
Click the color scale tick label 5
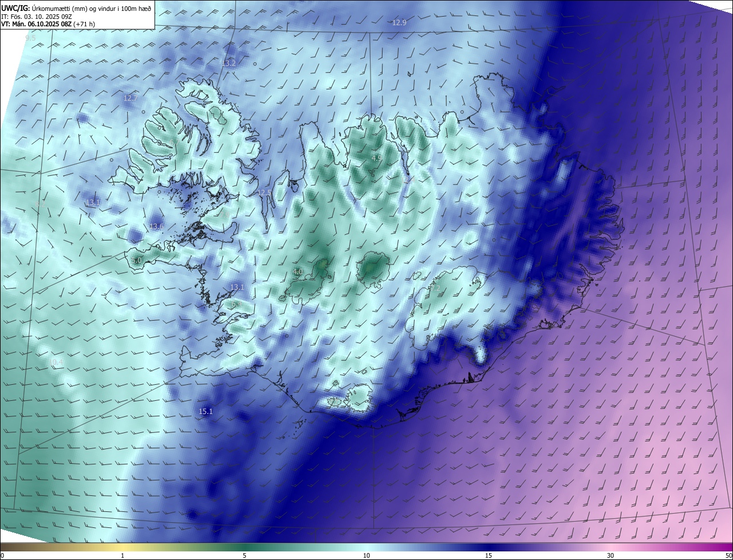click(x=245, y=555)
